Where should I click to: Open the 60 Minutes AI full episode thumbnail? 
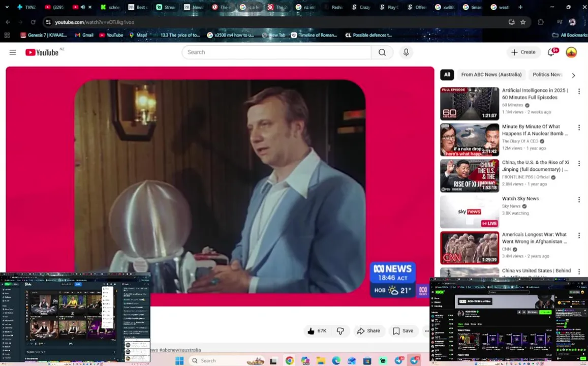pyautogui.click(x=470, y=104)
